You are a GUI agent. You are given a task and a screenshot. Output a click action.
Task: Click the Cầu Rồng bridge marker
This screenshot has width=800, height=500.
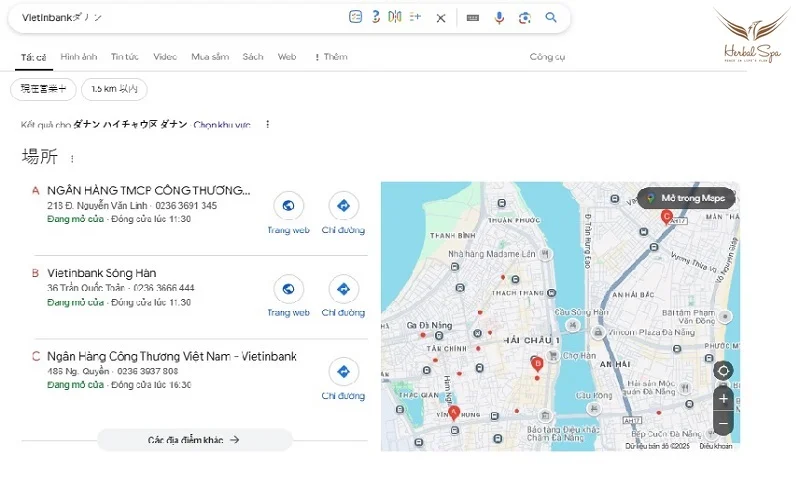[593, 408]
